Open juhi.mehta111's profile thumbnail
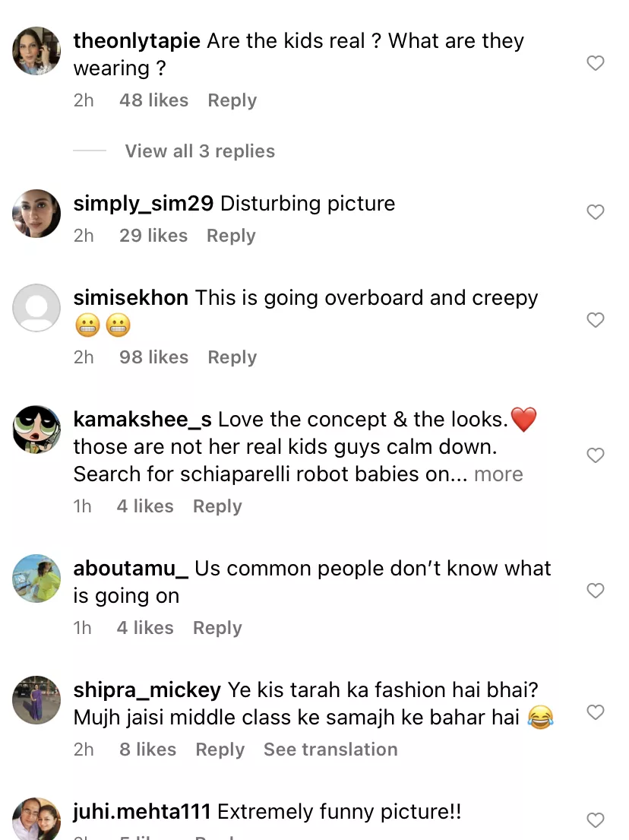Viewport: 629px width, 840px height. pos(36,819)
